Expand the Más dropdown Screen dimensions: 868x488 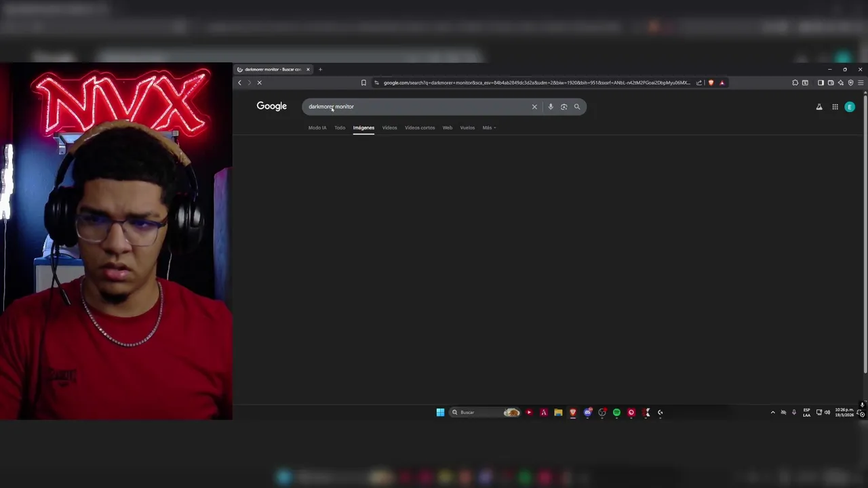(x=489, y=127)
